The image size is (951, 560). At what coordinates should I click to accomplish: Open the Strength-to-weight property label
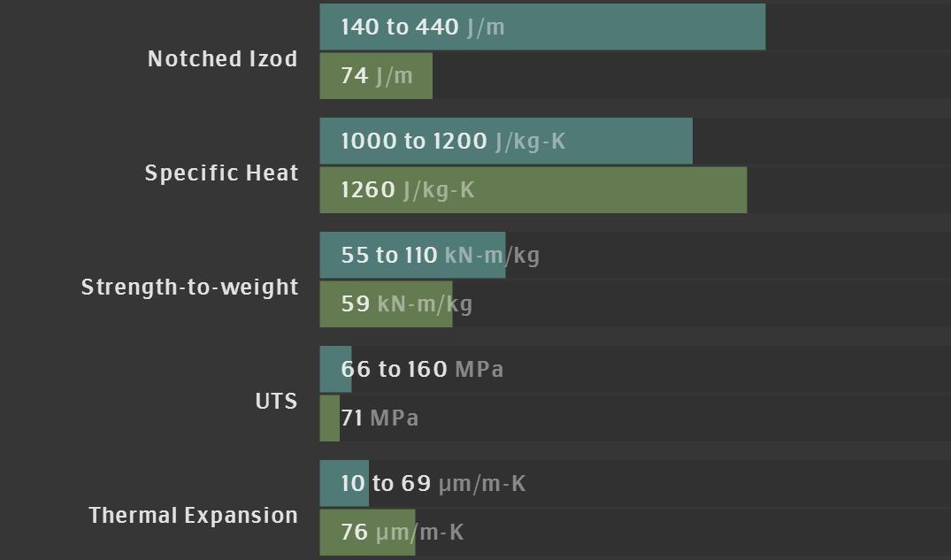[x=190, y=288]
